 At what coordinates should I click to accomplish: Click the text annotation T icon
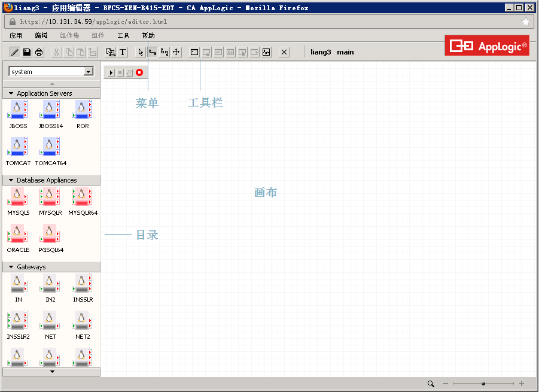click(x=123, y=52)
